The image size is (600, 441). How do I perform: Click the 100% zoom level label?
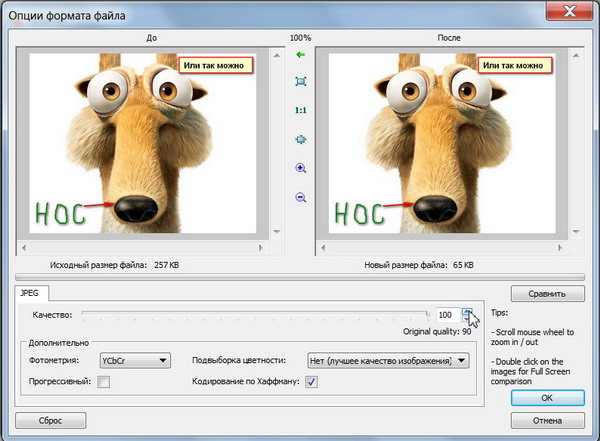tap(301, 38)
